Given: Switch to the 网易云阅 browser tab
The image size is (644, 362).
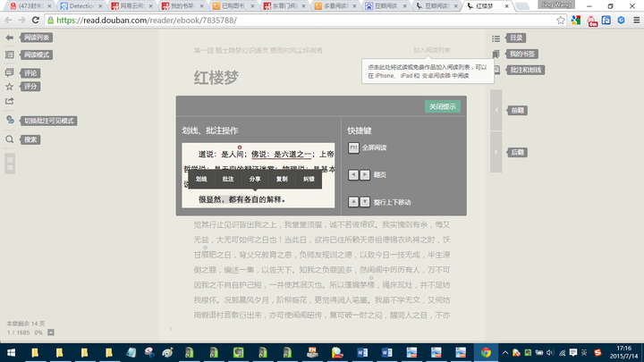Looking at the screenshot, I should (131, 6).
